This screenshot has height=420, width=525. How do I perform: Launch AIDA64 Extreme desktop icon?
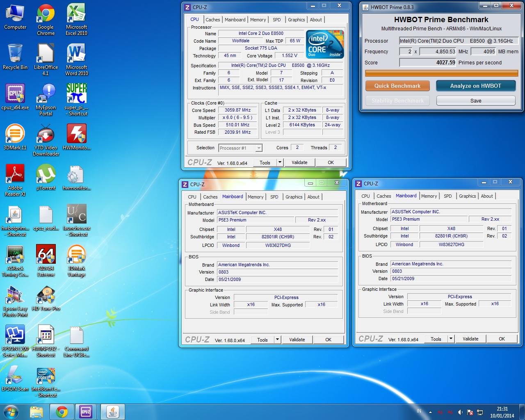pyautogui.click(x=46, y=261)
